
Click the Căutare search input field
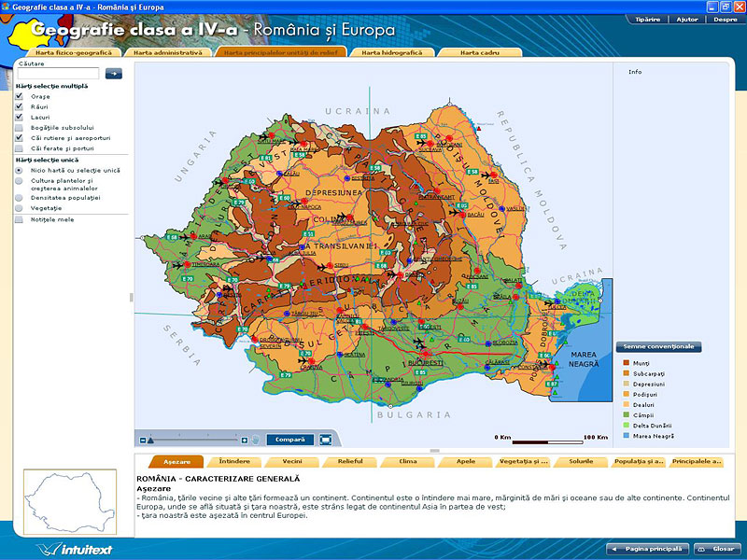58,74
